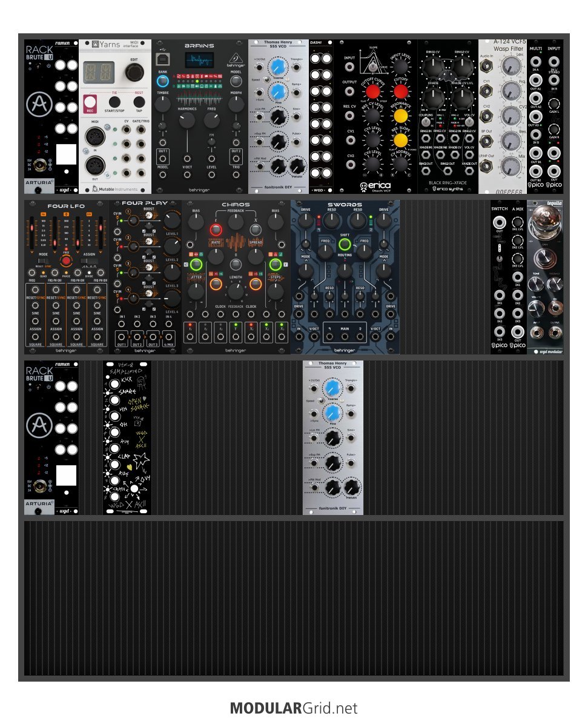Click the OUT 1 jack on Brains
The image size is (588, 721).
click(x=163, y=159)
